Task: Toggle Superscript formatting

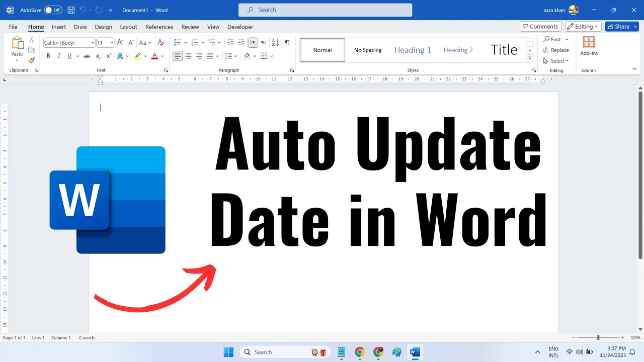Action: (x=109, y=56)
